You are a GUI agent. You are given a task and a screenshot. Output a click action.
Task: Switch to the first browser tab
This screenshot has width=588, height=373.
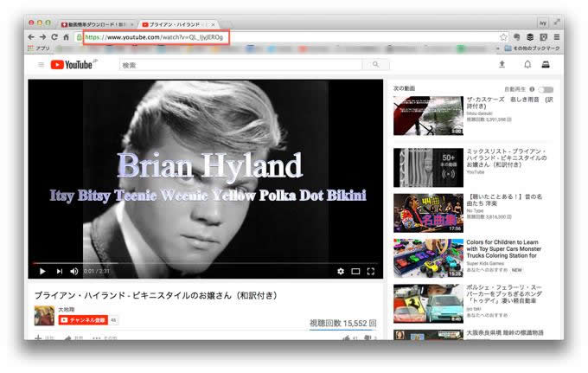pos(98,23)
